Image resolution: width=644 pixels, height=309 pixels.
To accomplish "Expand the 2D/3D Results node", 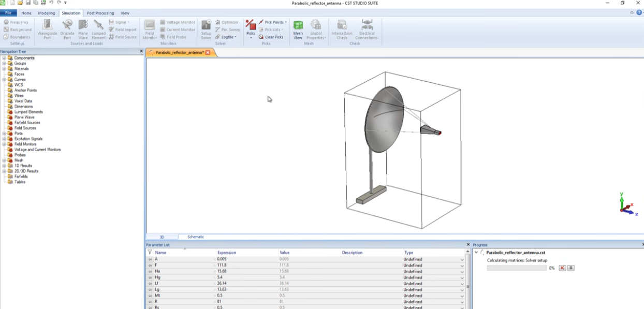I will click(4, 171).
